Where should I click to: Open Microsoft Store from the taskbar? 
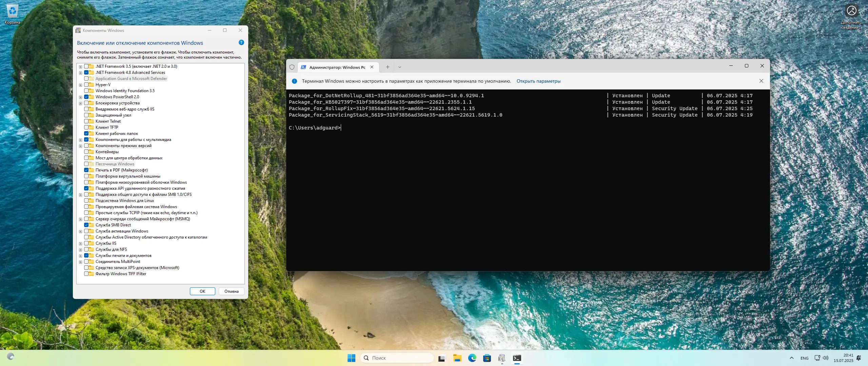tap(487, 358)
